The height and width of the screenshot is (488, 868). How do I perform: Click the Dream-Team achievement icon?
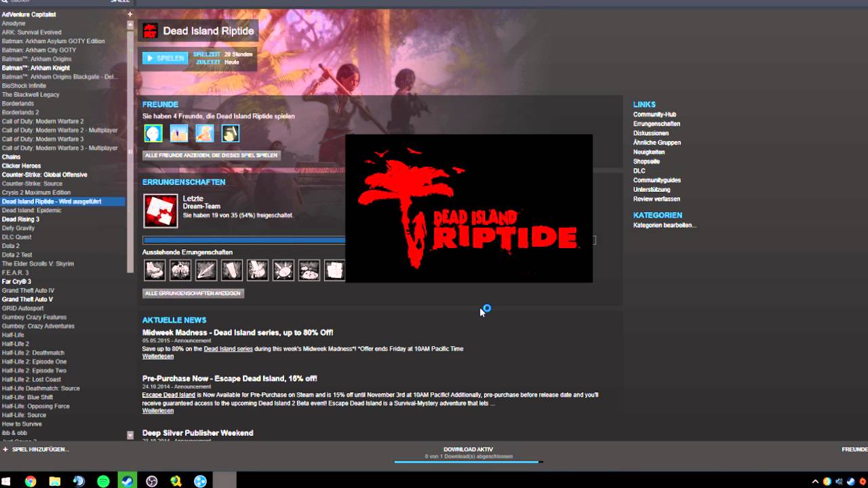[161, 211]
